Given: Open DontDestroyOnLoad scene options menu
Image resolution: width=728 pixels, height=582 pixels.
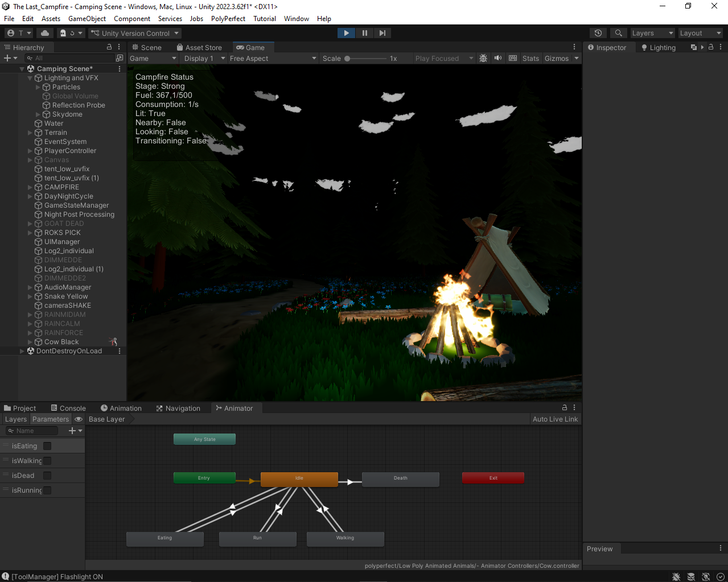Looking at the screenshot, I should pos(120,351).
